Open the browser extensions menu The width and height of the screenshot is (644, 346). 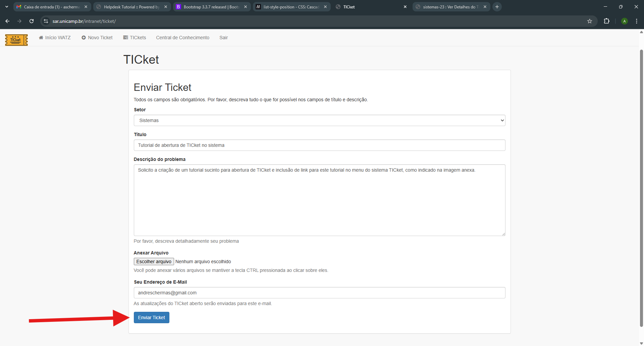(x=606, y=21)
